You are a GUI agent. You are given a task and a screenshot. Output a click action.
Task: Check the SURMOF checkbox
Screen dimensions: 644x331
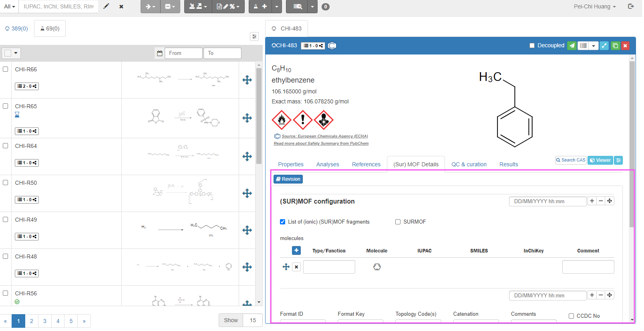[398, 222]
